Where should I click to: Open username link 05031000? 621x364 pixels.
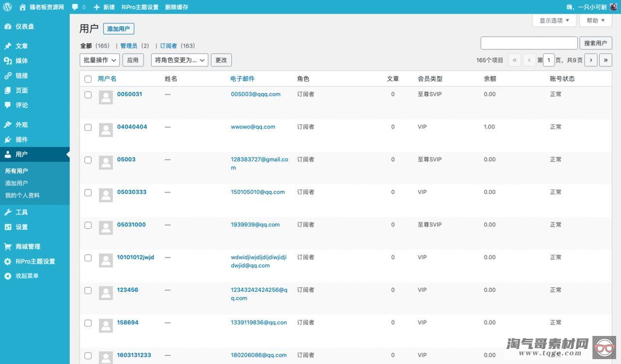[131, 224]
